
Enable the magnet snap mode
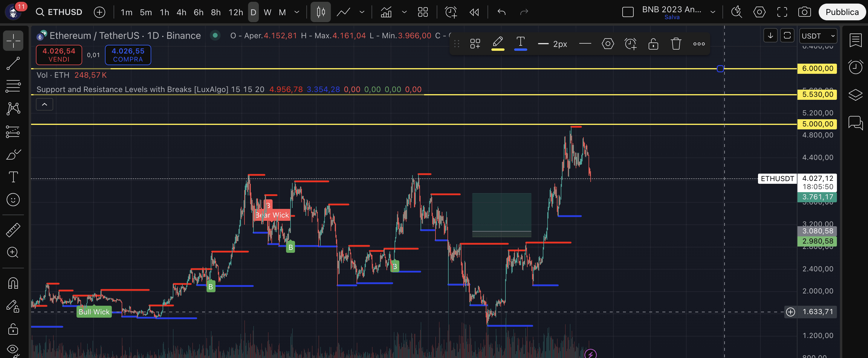(13, 283)
